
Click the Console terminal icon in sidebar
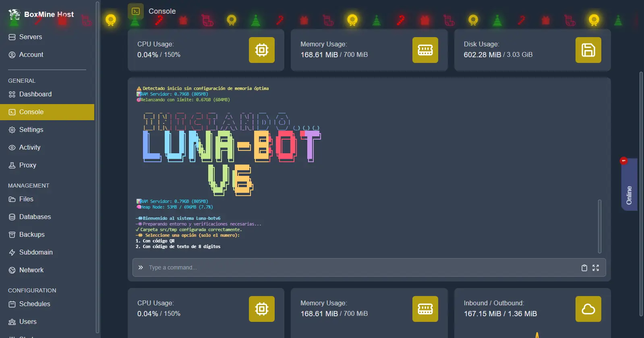pos(12,112)
